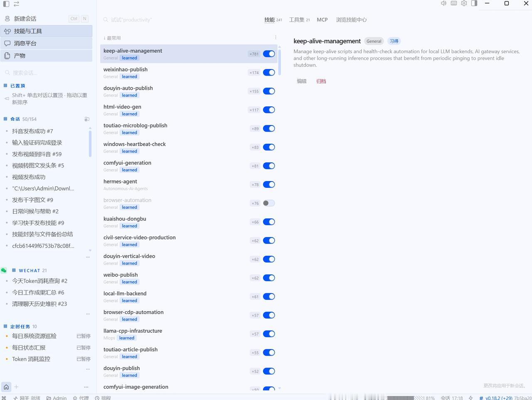This screenshot has height=400, width=532.
Task: Switch to the 工具集 tab
Action: click(x=300, y=20)
